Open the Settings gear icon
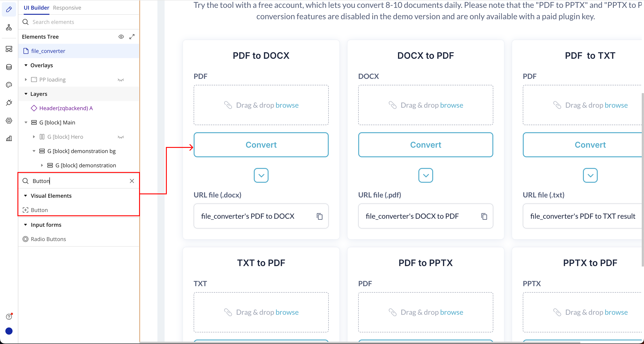The image size is (644, 344). coord(9,121)
